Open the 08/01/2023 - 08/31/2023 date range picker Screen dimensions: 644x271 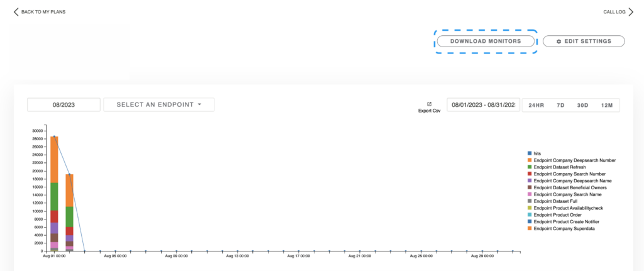483,105
